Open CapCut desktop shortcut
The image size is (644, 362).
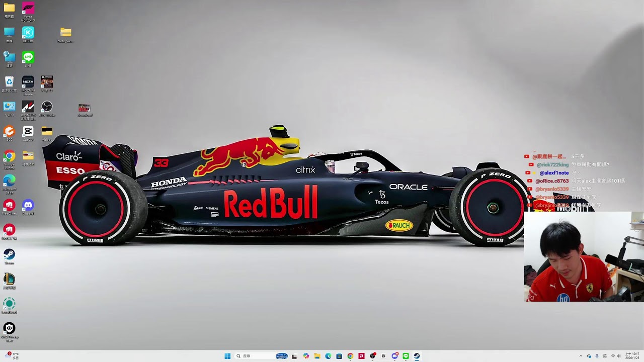28,133
